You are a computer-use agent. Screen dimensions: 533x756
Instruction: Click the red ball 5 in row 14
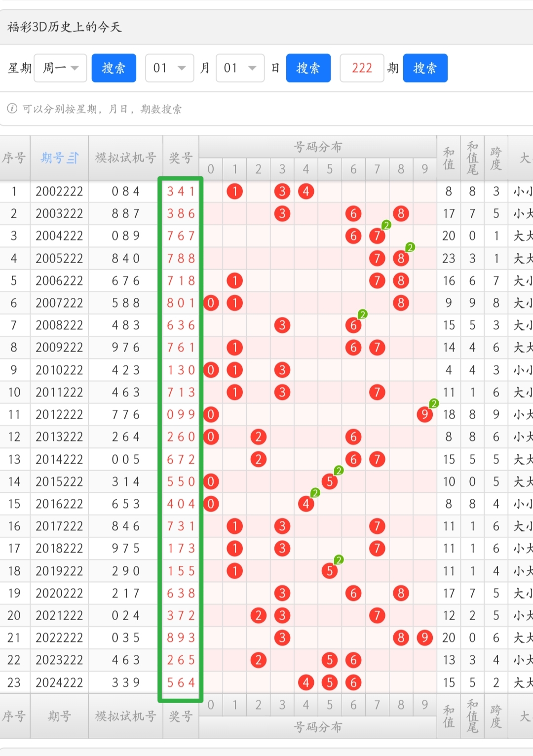329,481
